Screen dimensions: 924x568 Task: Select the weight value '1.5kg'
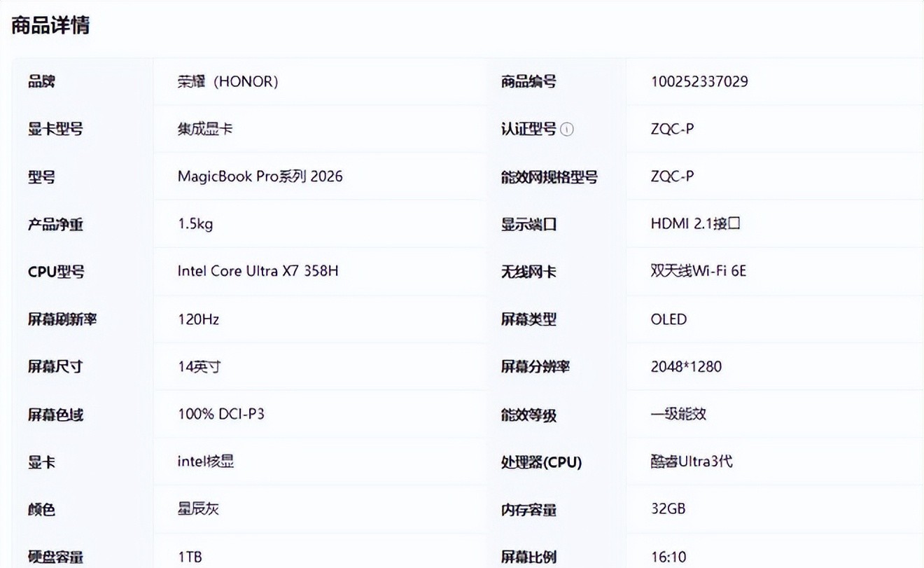tap(195, 224)
